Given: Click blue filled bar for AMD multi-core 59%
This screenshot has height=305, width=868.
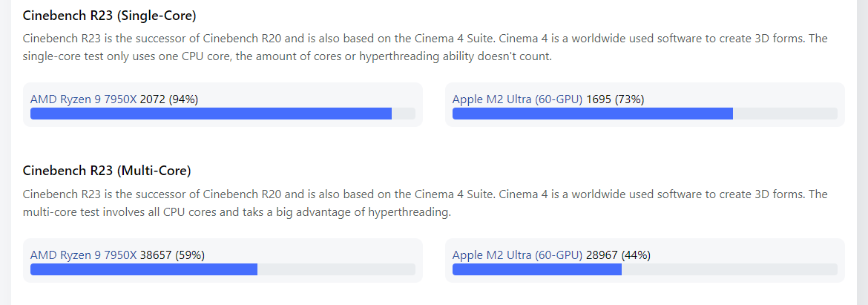Looking at the screenshot, I should pyautogui.click(x=144, y=269).
